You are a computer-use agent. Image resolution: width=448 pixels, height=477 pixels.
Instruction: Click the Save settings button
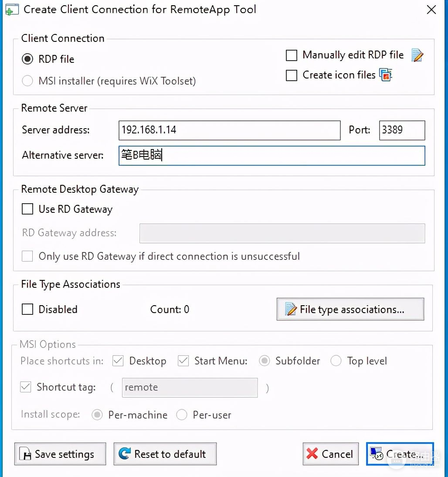(x=60, y=454)
